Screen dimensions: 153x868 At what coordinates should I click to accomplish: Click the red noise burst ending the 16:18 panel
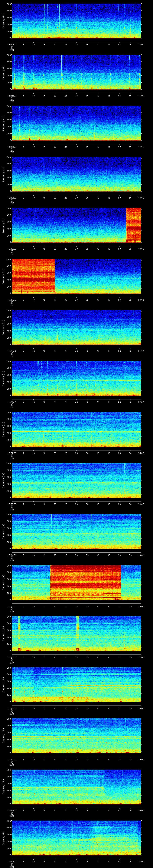pyautogui.click(x=133, y=225)
